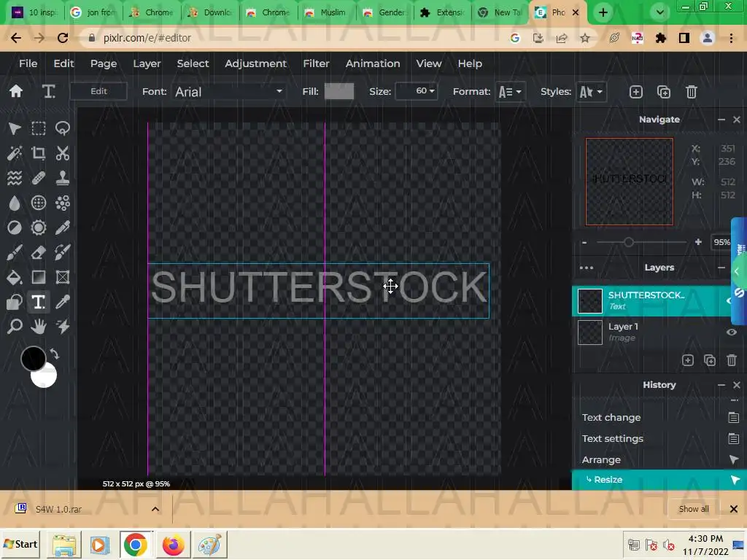
Task: Click the trash icon in text toolbar
Action: 692,92
